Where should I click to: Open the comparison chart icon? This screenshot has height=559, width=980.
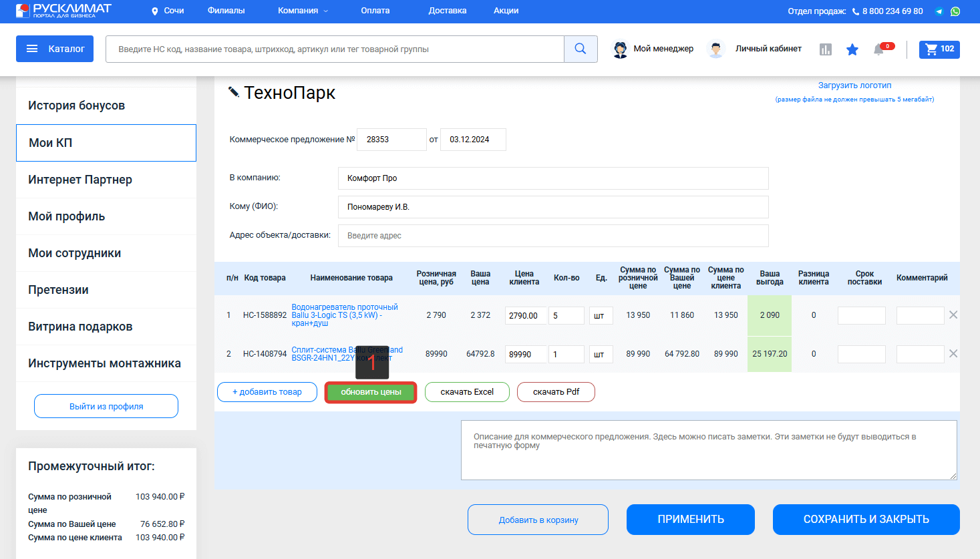click(x=826, y=49)
